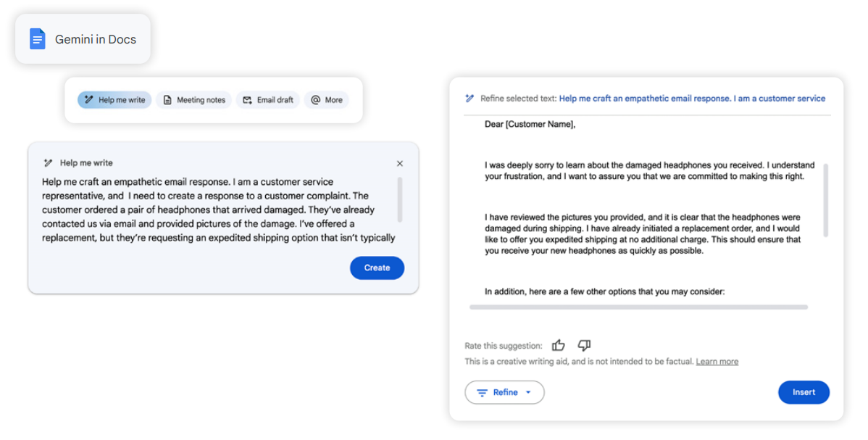Click the filter icon on Refine button
Screen dimensions: 868x440
[482, 393]
